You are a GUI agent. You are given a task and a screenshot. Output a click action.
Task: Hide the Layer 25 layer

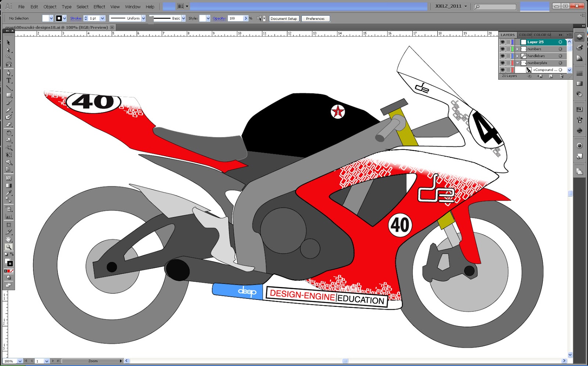[x=502, y=42]
